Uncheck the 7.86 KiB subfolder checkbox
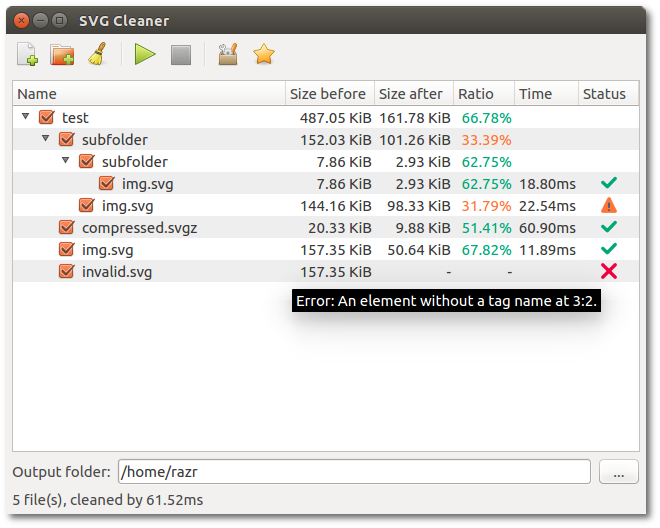 87,161
